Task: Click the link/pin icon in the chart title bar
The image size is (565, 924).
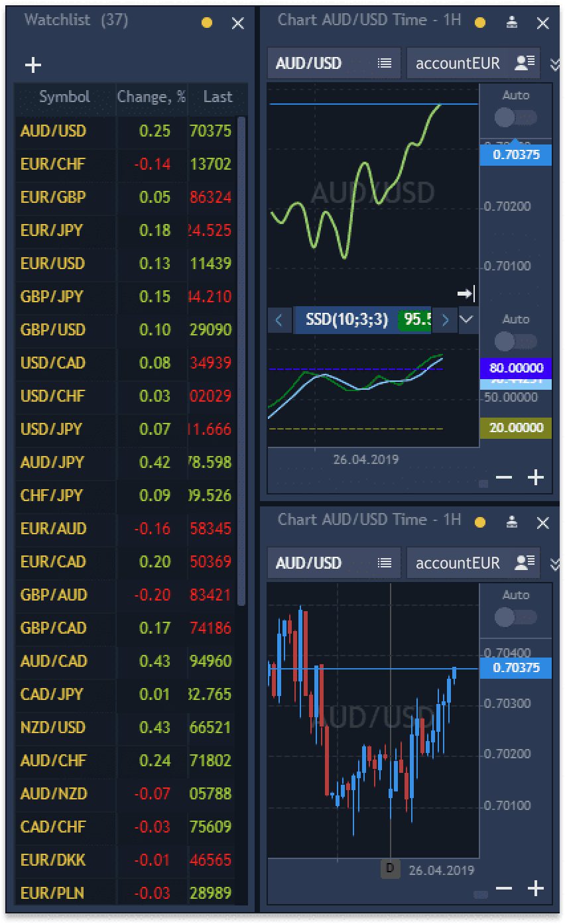Action: pos(511,22)
